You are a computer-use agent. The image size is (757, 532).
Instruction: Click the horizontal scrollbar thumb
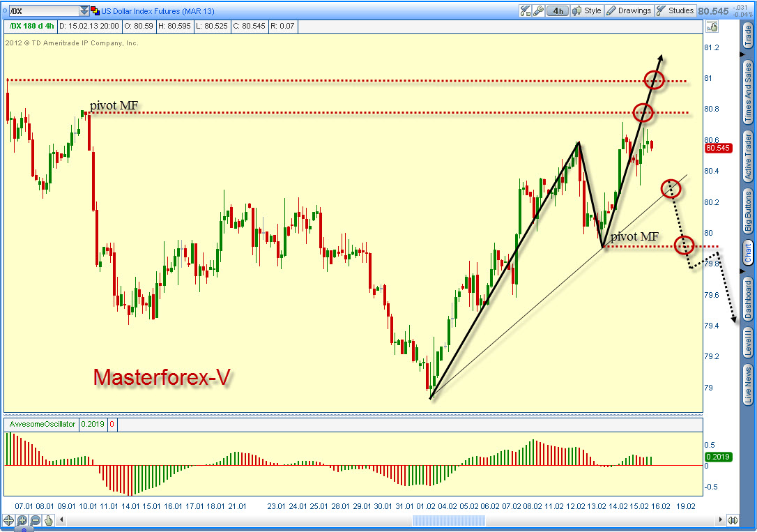(x=448, y=520)
